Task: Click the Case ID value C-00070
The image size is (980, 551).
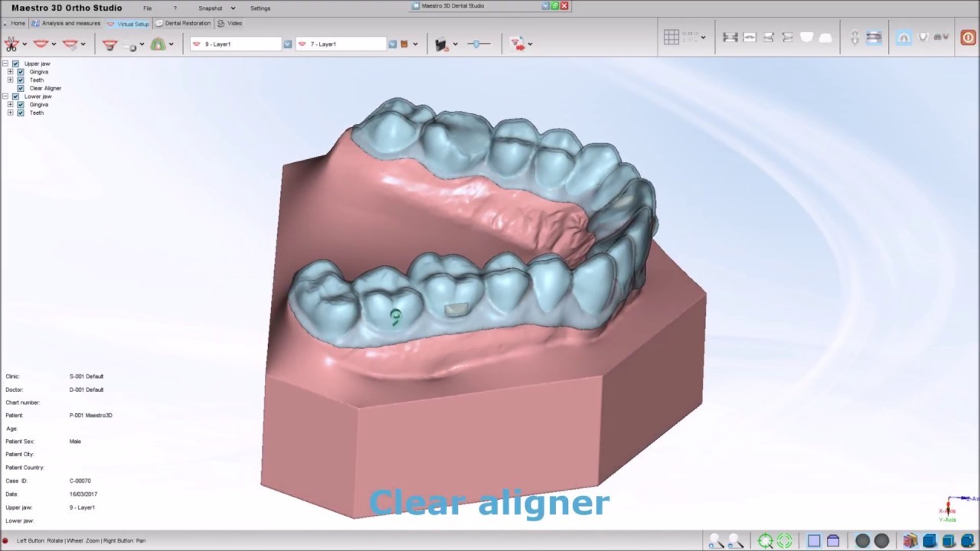Action: [80, 481]
